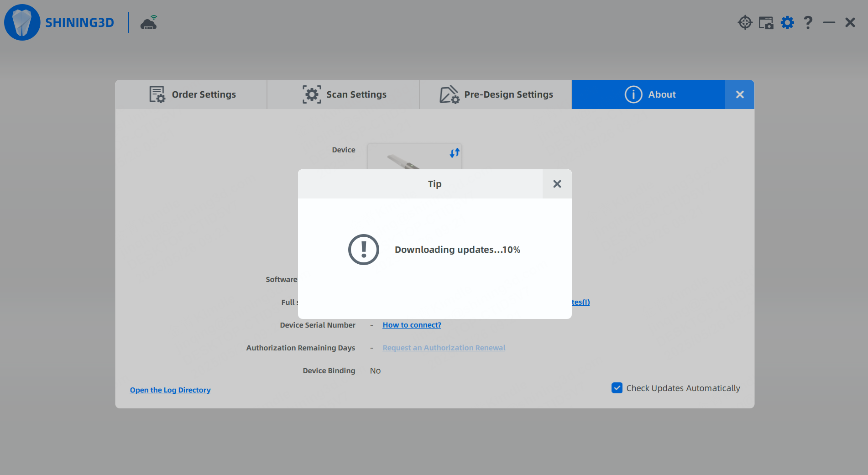Click the Device Serial Number label
868x475 pixels.
(x=318, y=325)
